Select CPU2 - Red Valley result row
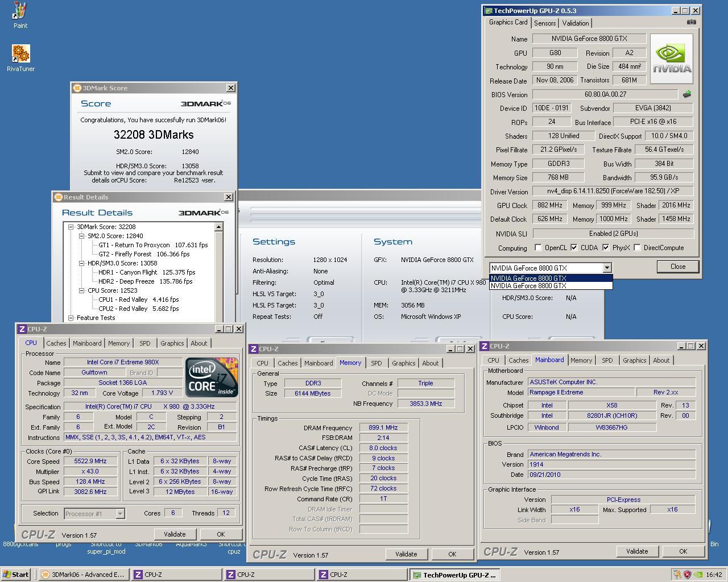The image size is (728, 582). coord(139,309)
